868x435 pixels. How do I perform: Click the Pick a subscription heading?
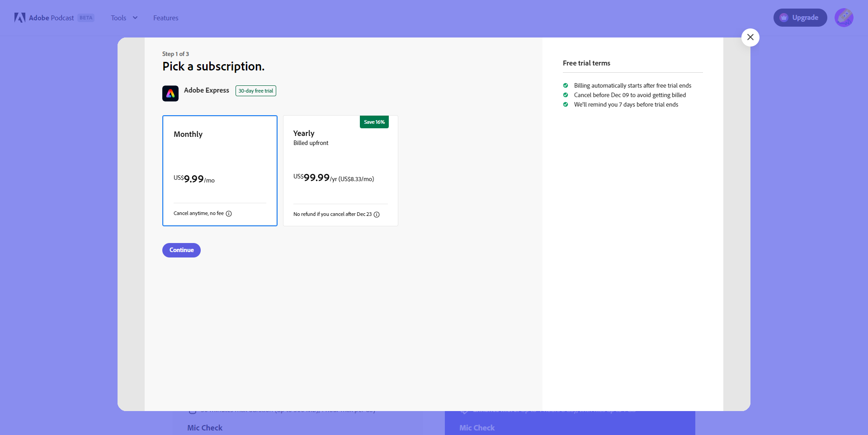click(213, 66)
